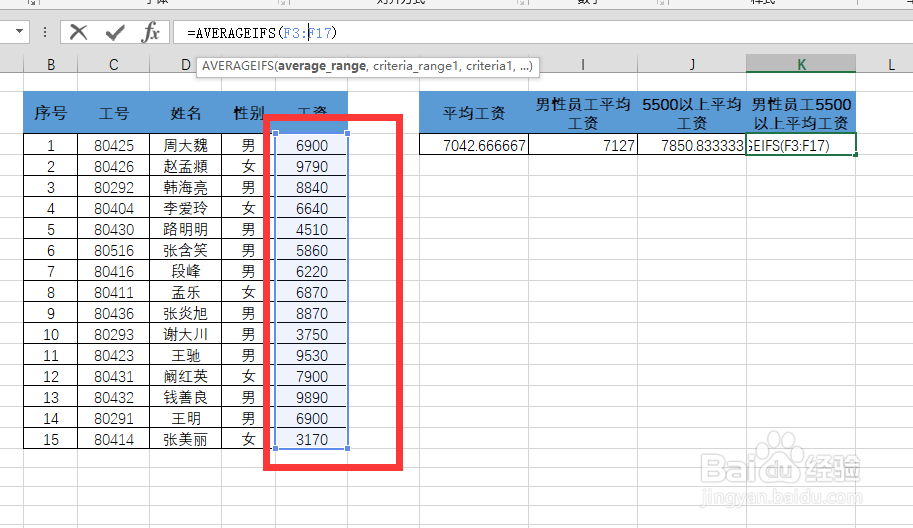Select salary cell 3750

[312, 334]
